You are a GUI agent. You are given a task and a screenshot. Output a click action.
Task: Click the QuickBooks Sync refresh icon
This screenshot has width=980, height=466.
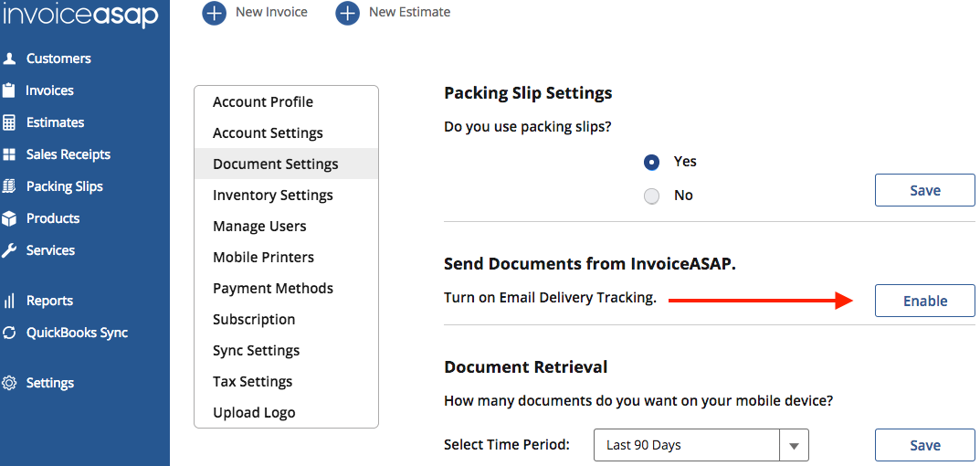point(9,333)
